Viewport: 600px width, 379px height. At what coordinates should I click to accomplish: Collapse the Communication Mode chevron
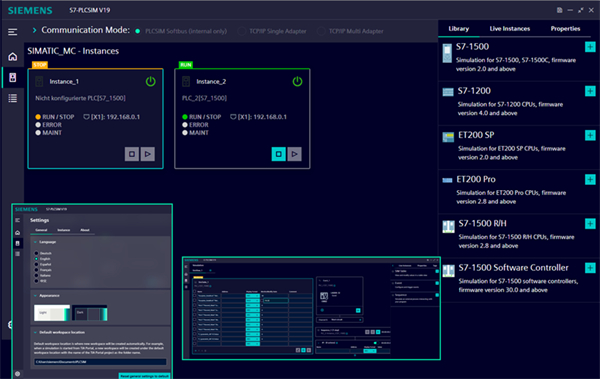34,30
